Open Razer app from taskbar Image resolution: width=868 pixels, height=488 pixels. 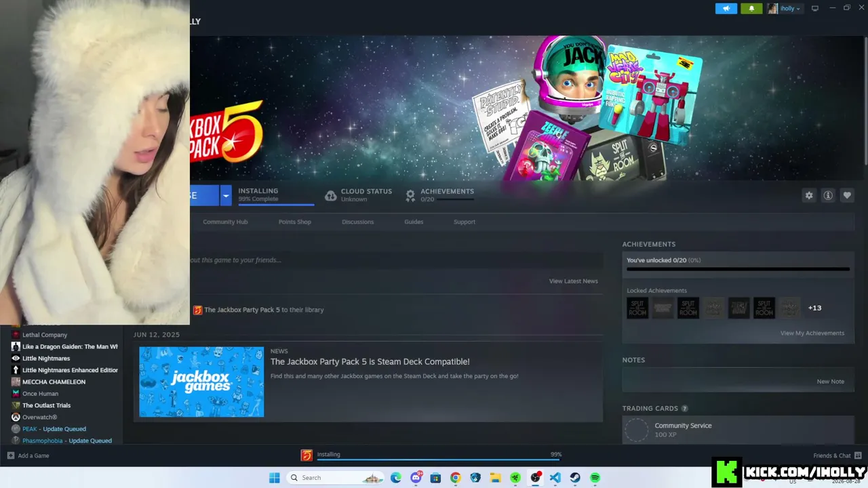515,478
